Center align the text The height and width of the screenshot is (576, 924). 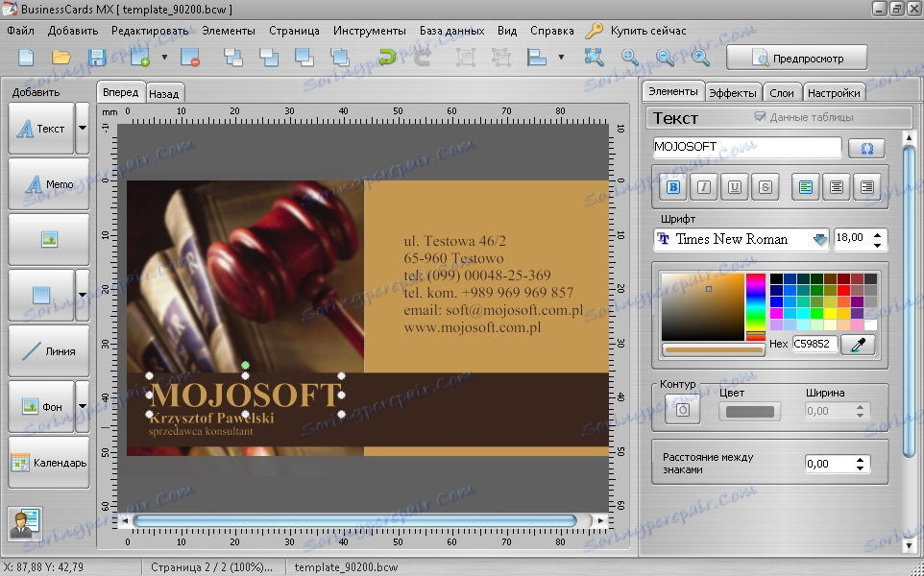(x=837, y=187)
